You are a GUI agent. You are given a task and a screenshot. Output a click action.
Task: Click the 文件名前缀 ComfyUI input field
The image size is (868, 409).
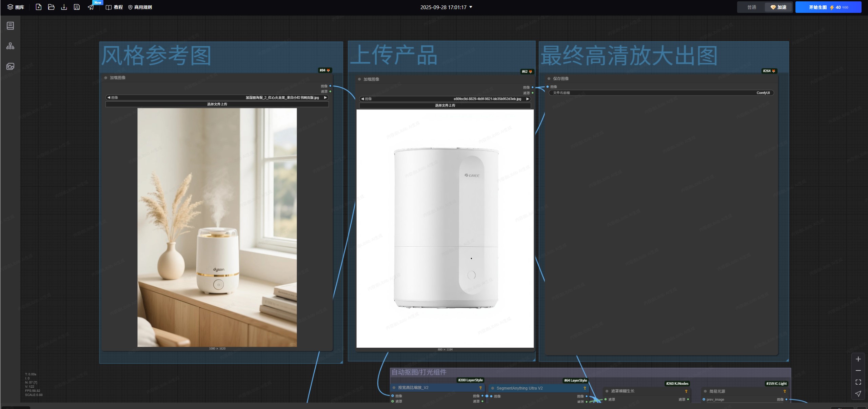click(661, 93)
